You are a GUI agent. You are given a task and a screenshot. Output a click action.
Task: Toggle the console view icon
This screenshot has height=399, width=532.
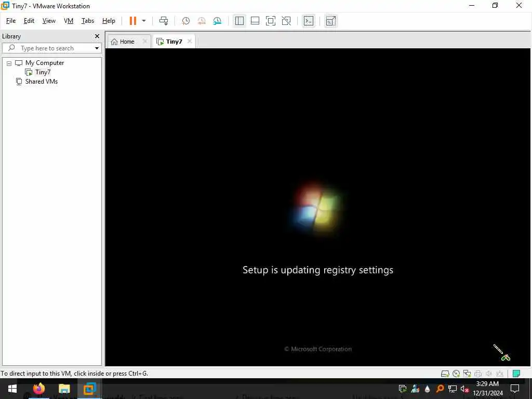coord(309,21)
